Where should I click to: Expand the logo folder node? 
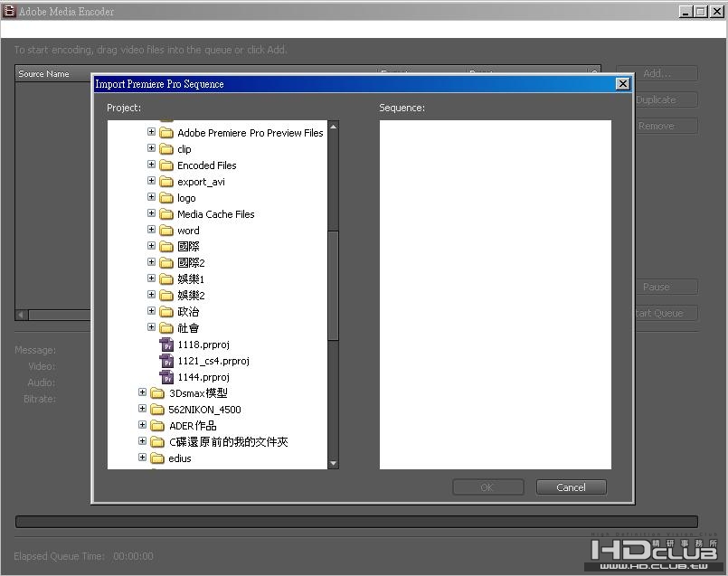click(151, 197)
